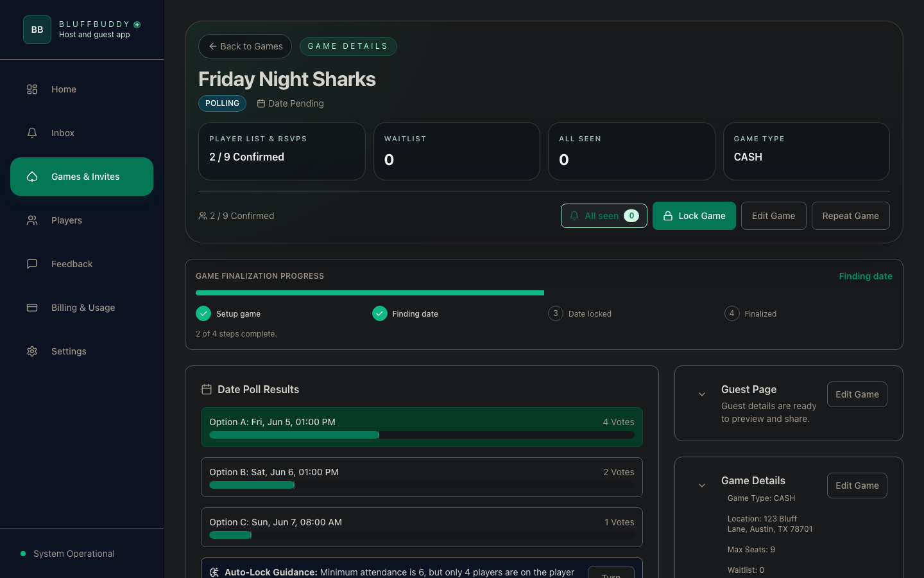Select Games & Invites in the sidebar
This screenshot has width=924, height=578.
[x=82, y=177]
